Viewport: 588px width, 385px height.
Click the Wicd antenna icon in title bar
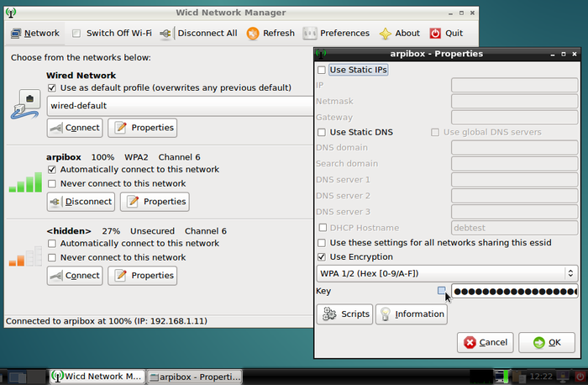click(11, 13)
